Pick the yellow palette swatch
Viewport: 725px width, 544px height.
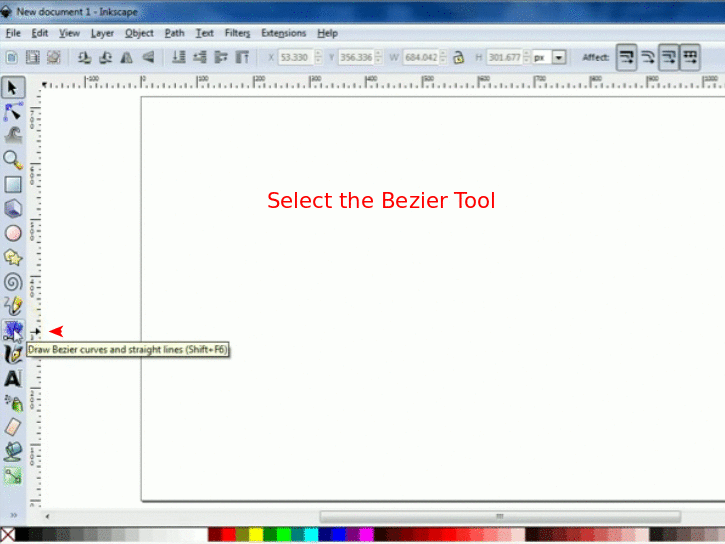click(256, 535)
